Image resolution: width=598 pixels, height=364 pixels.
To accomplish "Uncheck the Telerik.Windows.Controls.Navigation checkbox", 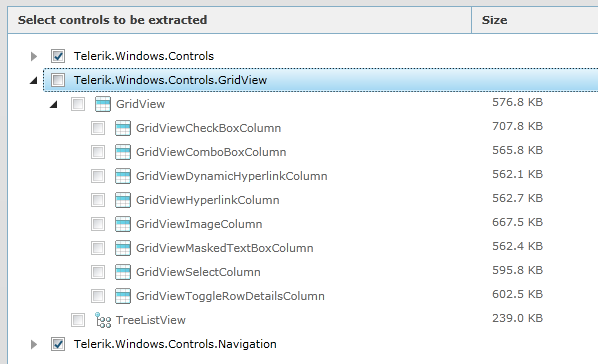I will click(x=58, y=344).
